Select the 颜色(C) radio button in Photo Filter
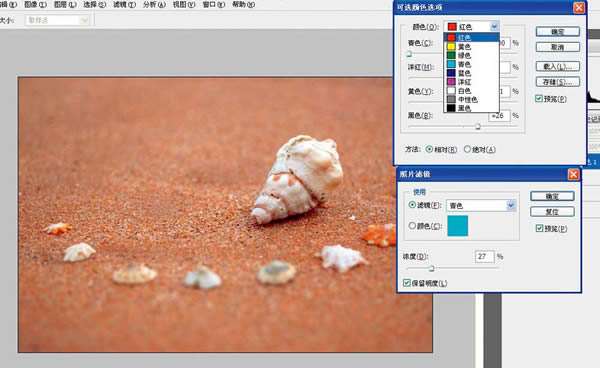This screenshot has width=600, height=368. [x=412, y=226]
